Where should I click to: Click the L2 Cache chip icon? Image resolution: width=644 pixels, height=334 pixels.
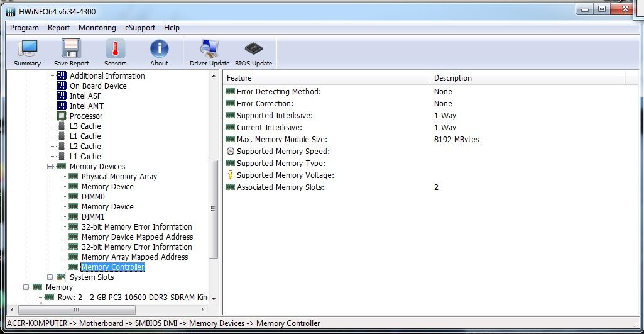[62, 147]
